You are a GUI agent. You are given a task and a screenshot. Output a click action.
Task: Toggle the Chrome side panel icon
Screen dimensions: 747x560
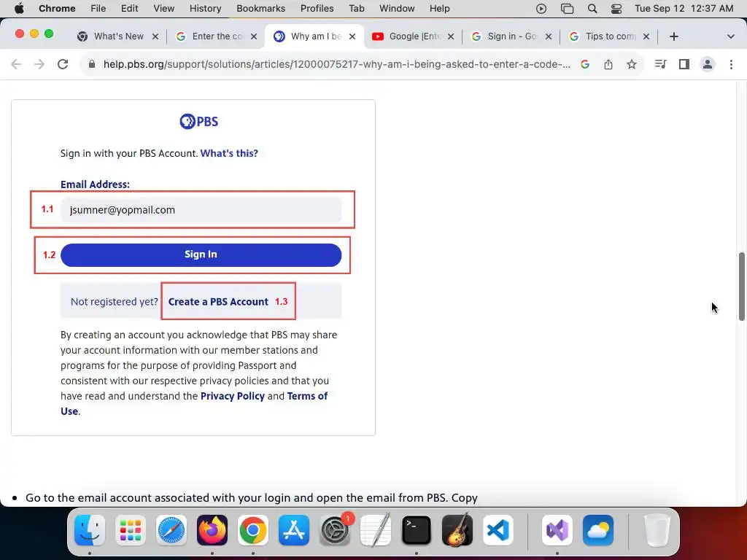[684, 64]
